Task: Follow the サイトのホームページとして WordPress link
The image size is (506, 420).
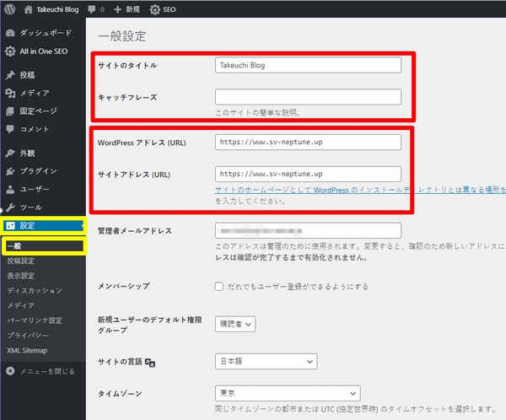Action: click(x=360, y=190)
